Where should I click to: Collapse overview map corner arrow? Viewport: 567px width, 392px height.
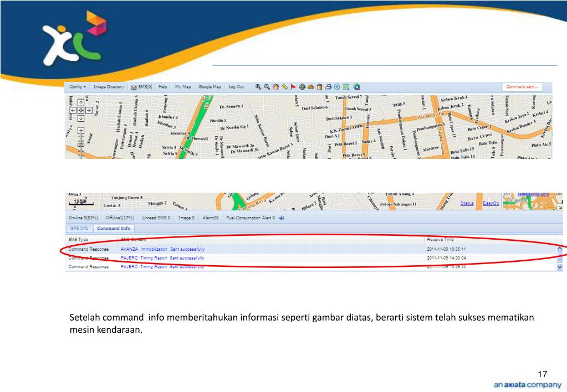pyautogui.click(x=560, y=207)
